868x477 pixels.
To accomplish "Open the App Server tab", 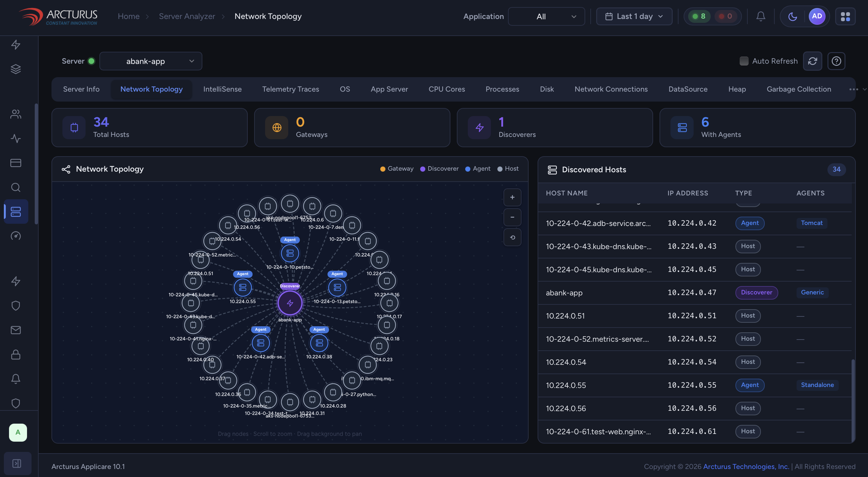I will tap(389, 89).
